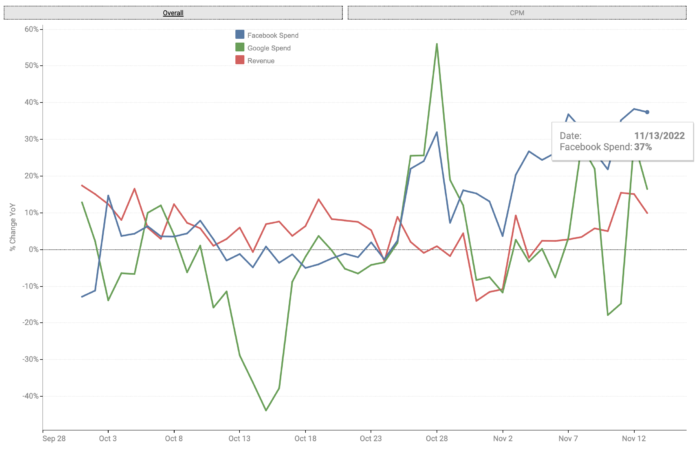
Task: Click the 50% y-axis label
Action: [x=31, y=66]
